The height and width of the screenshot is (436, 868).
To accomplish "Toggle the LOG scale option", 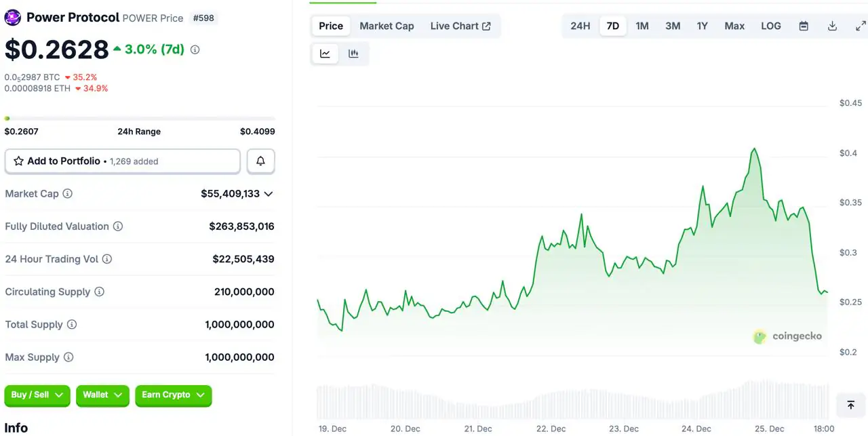I will click(x=770, y=26).
